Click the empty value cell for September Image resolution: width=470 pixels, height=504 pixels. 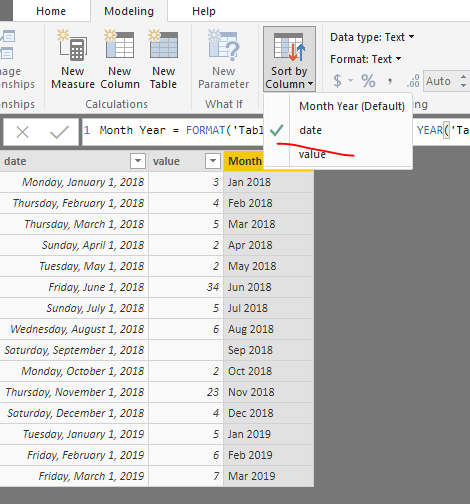186,350
